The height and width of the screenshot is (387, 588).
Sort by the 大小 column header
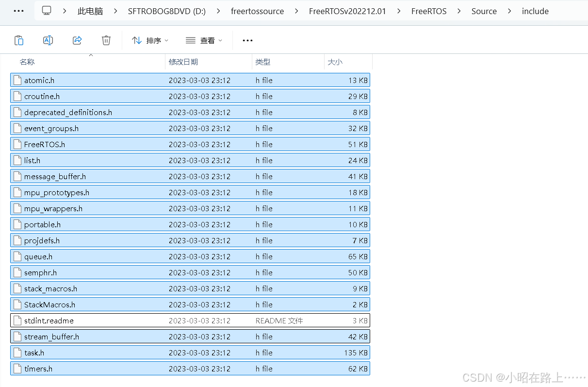335,62
